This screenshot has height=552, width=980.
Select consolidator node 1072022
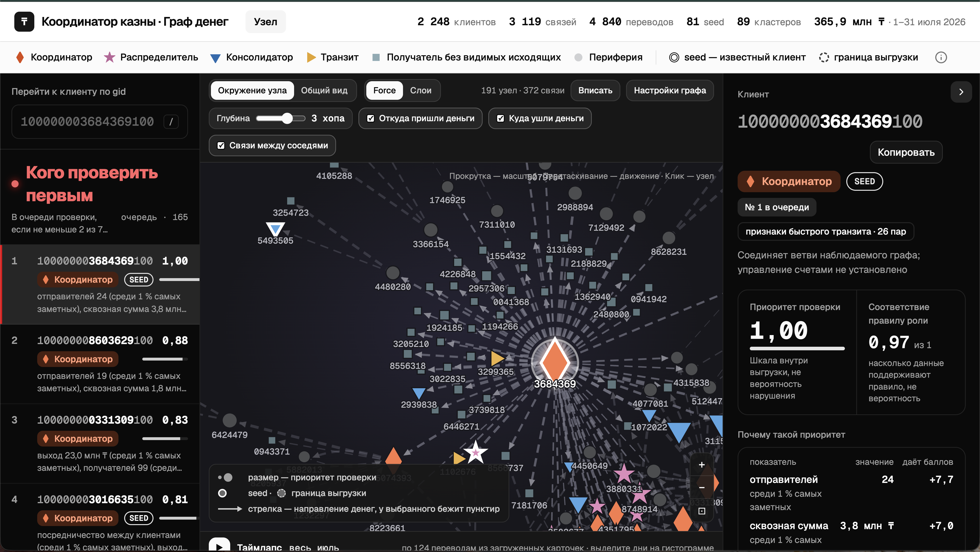click(649, 415)
